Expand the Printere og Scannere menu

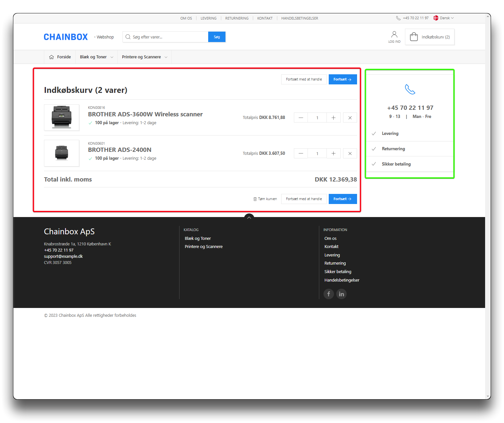coord(145,57)
